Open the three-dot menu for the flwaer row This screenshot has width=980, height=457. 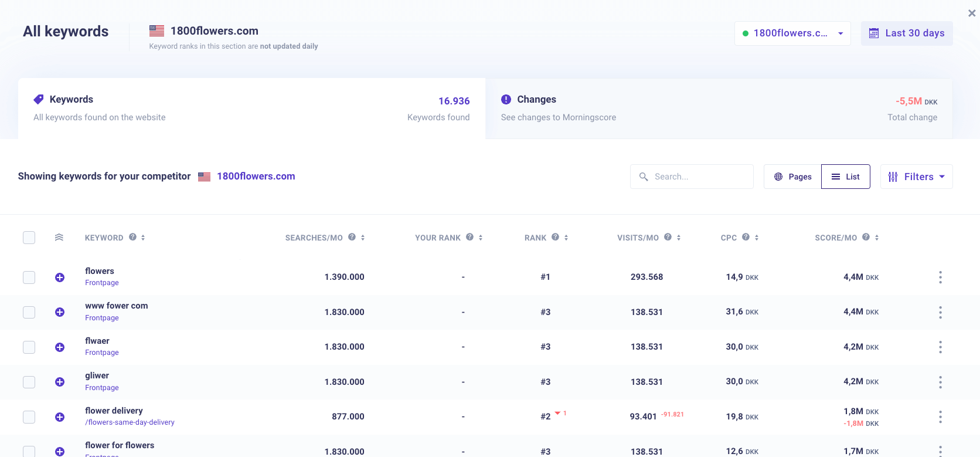tap(940, 347)
